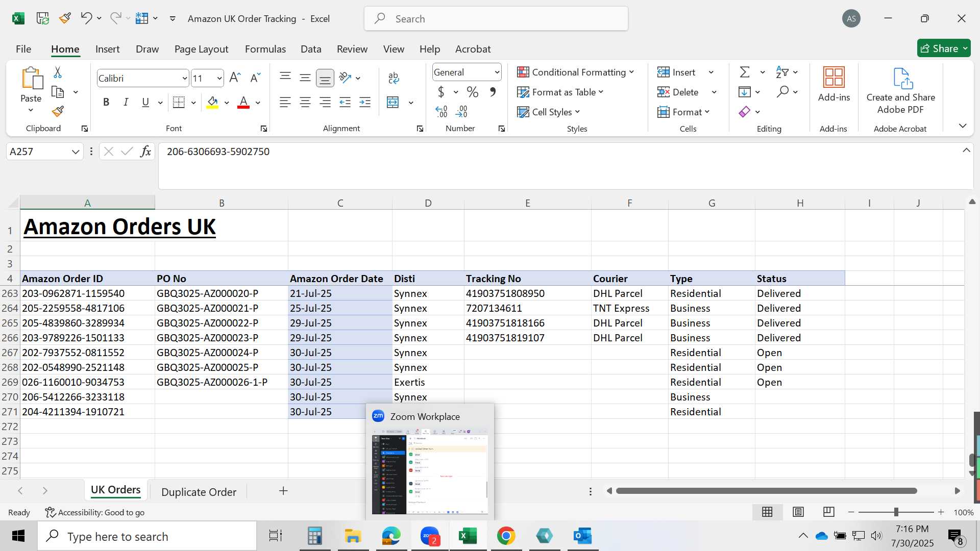980x551 pixels.
Task: Click the Cut scissors icon
Action: pyautogui.click(x=58, y=72)
